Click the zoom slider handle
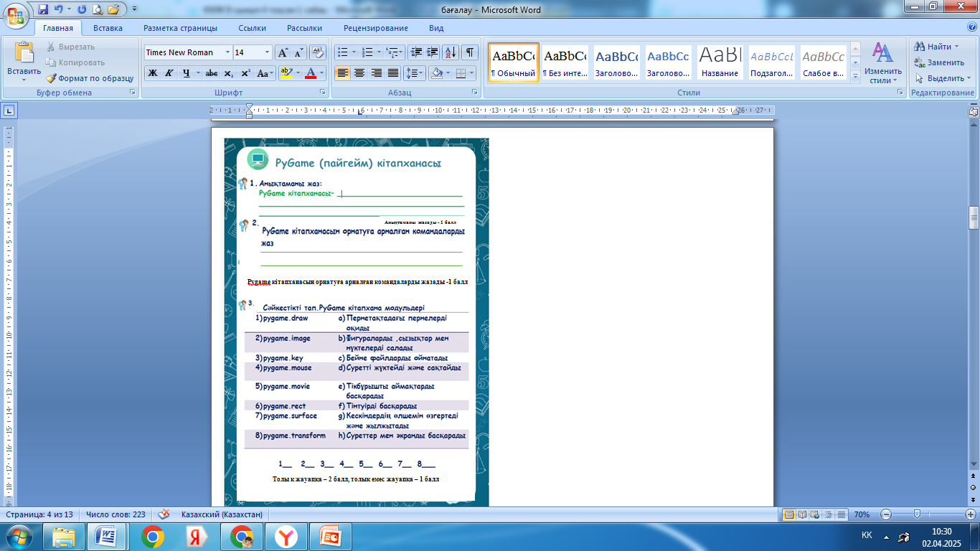 pyautogui.click(x=916, y=514)
